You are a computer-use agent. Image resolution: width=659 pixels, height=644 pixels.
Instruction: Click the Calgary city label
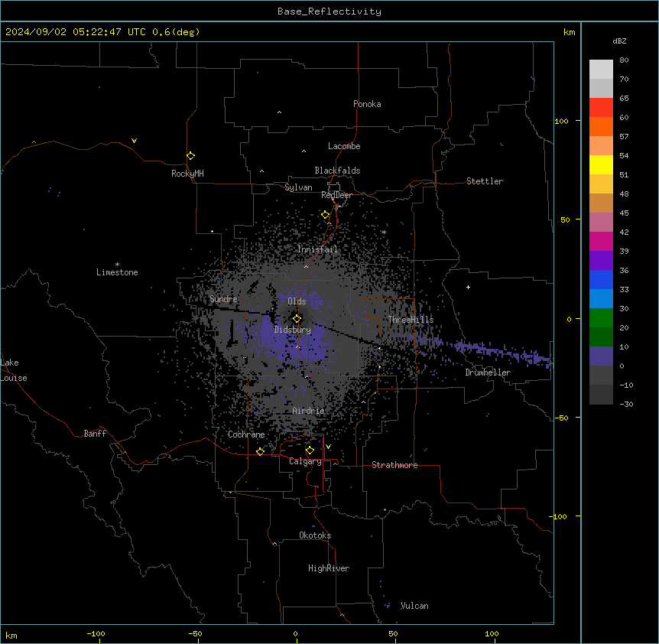coord(305,461)
